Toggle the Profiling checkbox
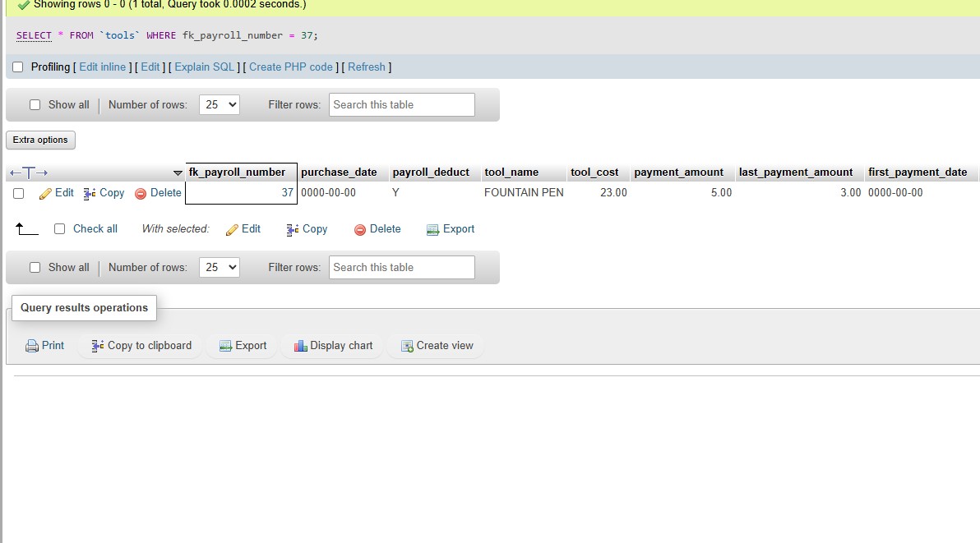Viewport: 980px width, 543px height. 18,67
